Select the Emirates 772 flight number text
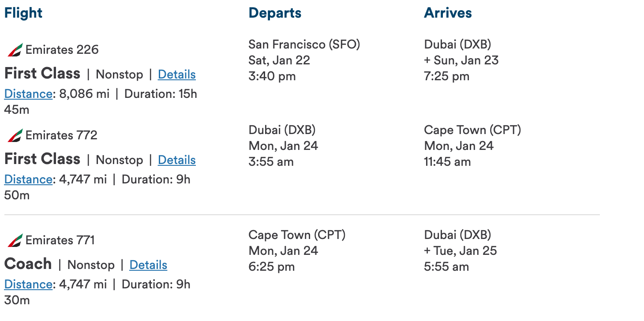 [x=61, y=135]
